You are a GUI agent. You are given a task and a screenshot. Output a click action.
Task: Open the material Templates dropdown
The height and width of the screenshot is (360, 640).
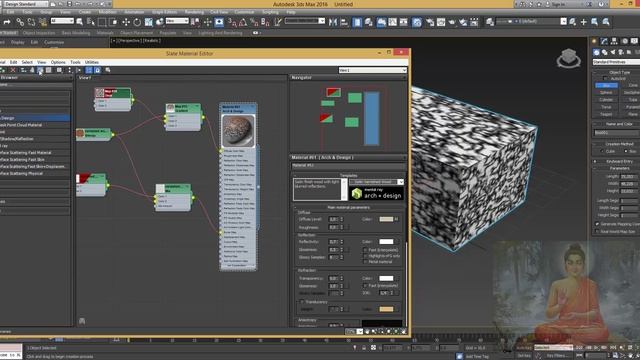pos(376,182)
